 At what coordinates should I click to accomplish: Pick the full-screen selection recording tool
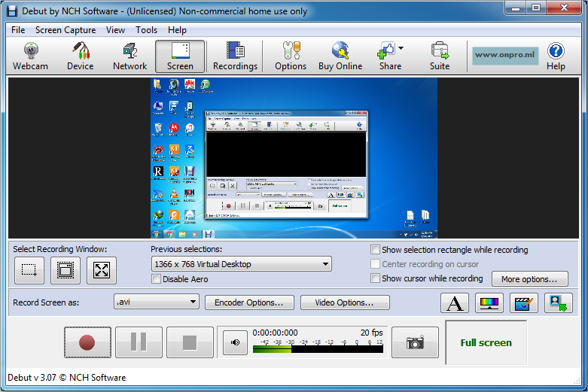102,270
